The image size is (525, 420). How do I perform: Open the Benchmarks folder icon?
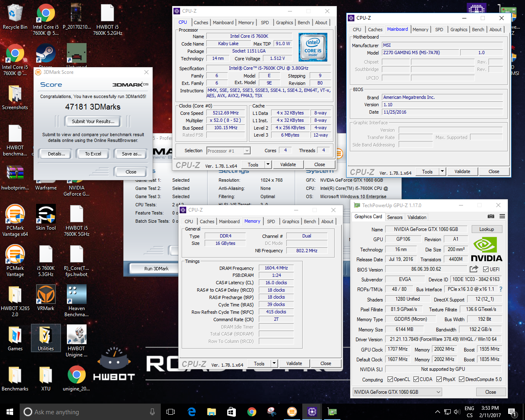point(15,378)
